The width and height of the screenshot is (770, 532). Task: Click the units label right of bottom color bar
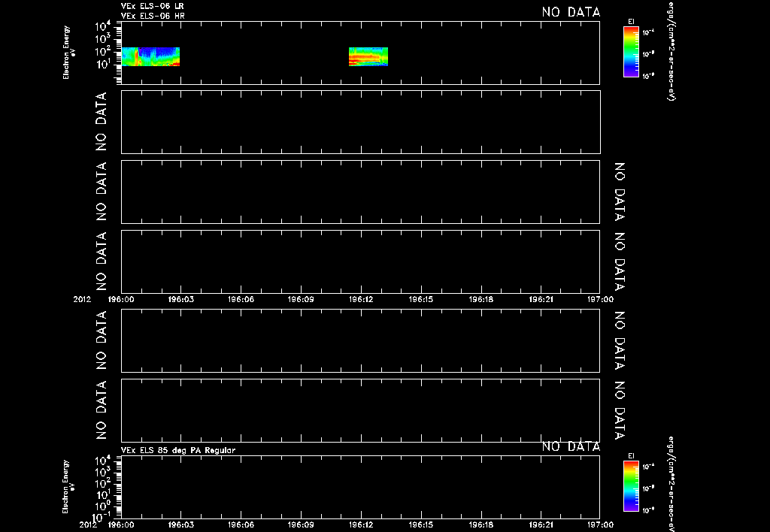tap(671, 484)
